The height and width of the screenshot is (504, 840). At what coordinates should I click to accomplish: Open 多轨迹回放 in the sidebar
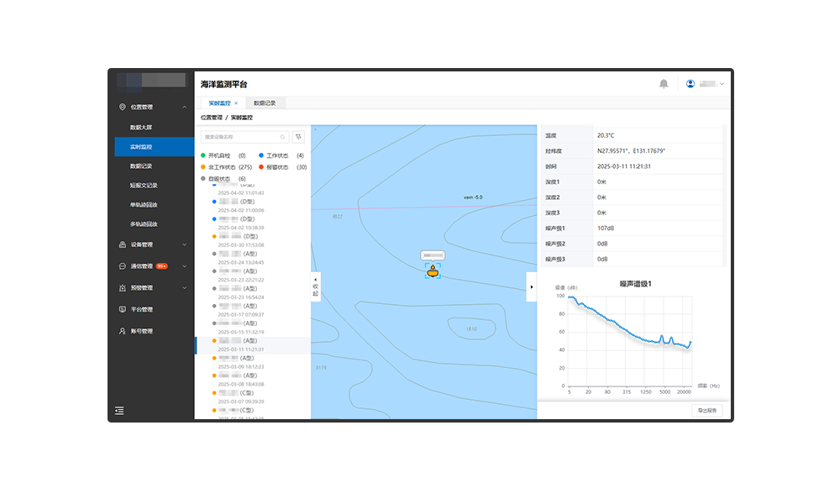coord(144,224)
